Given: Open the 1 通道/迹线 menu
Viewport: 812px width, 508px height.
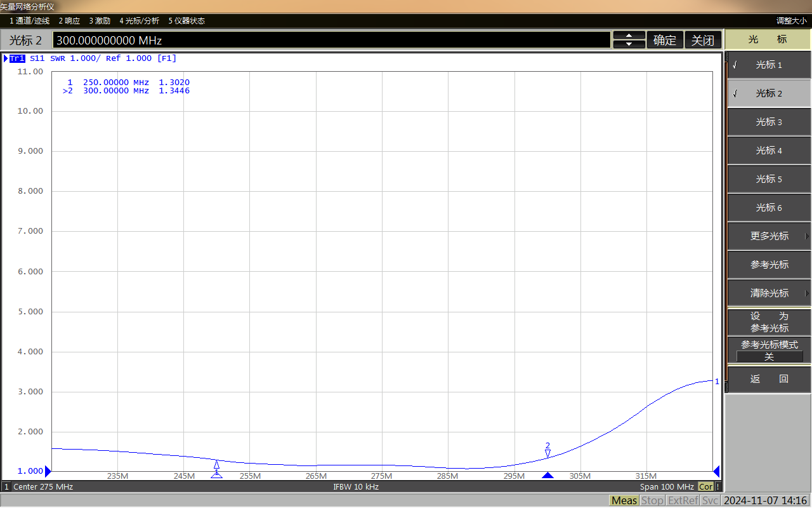Looking at the screenshot, I should click(29, 21).
